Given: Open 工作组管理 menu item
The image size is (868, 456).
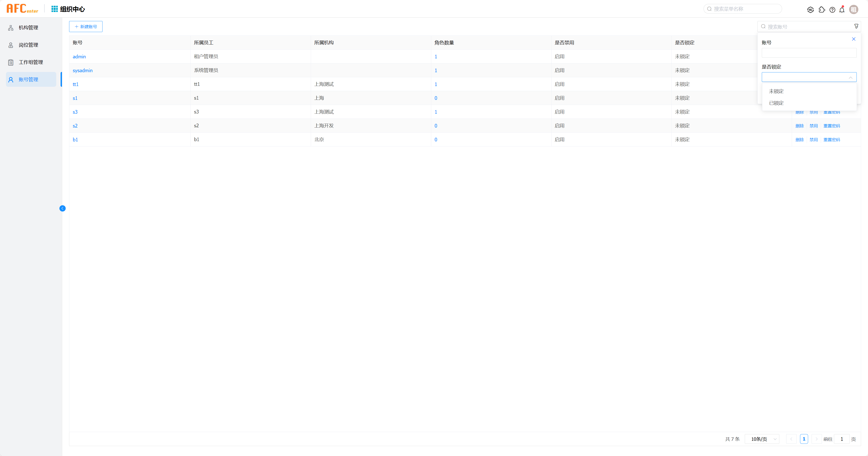Looking at the screenshot, I should coord(31,63).
